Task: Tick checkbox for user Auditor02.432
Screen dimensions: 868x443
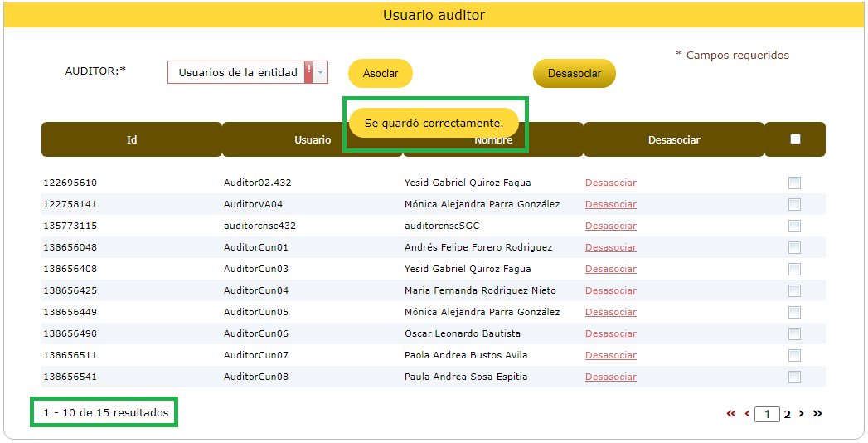Action: coord(794,183)
